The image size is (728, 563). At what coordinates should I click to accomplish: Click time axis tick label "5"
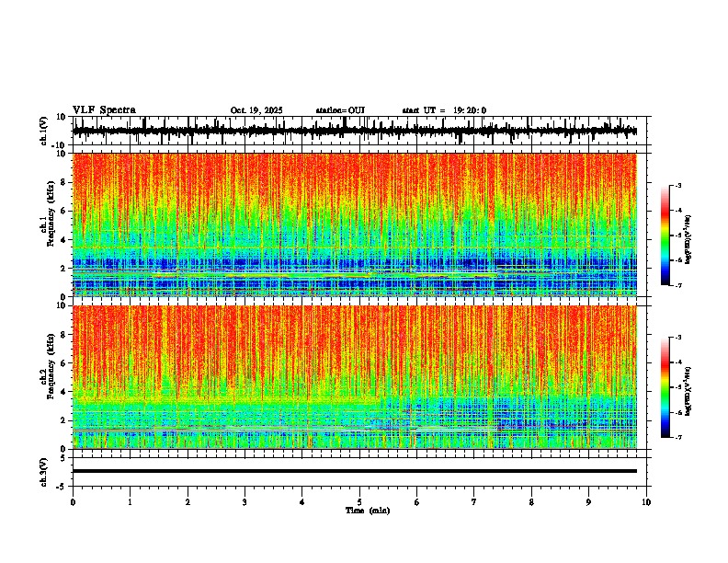tap(359, 502)
